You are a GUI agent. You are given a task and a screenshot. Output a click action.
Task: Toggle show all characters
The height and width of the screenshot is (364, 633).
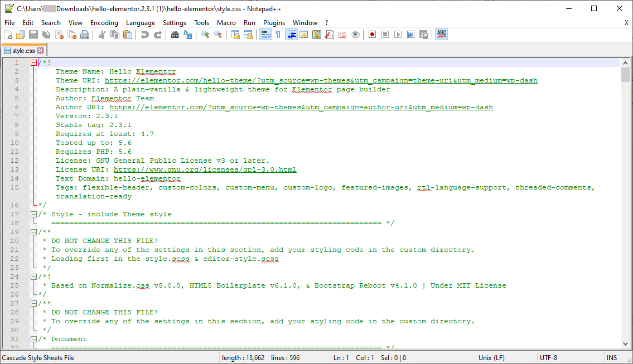[x=277, y=34]
